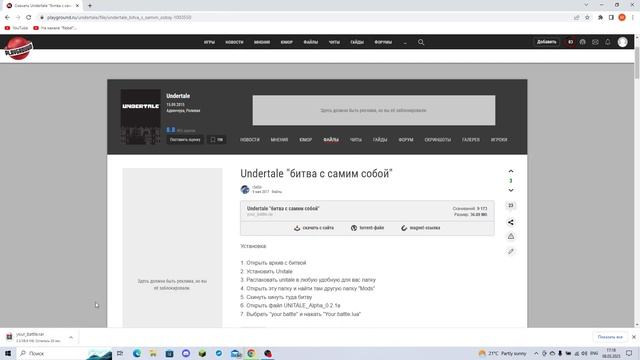Open НОВОСТИ in the top site menu
Image resolution: width=640 pixels, height=360 pixels.
pos(234,42)
